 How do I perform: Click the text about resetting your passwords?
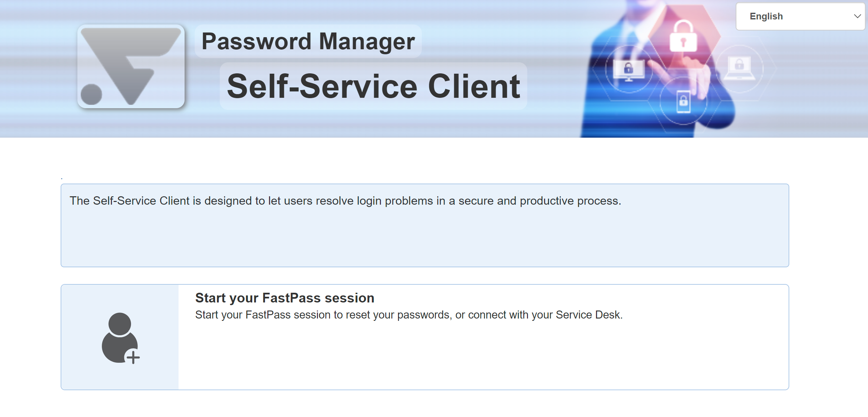click(x=409, y=315)
